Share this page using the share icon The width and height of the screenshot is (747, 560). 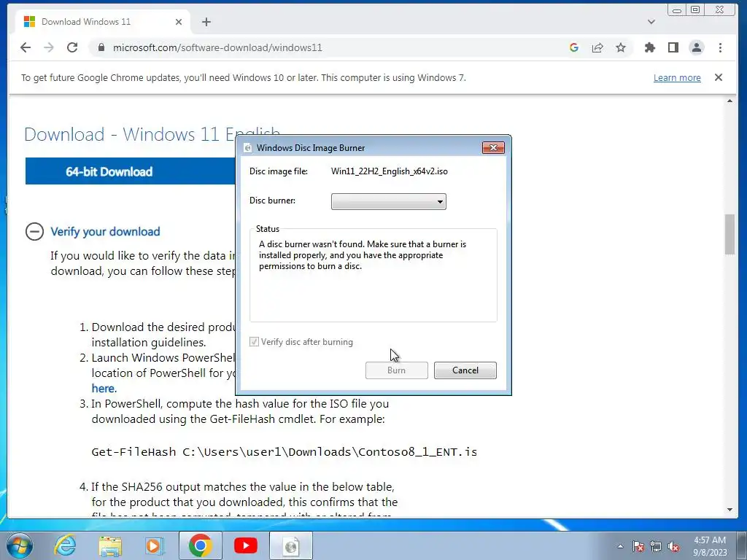pos(597,47)
